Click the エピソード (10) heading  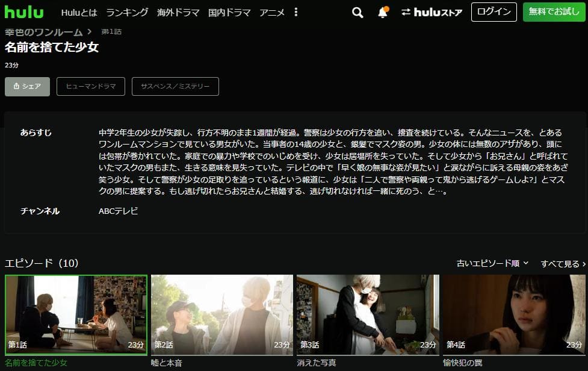pos(42,263)
